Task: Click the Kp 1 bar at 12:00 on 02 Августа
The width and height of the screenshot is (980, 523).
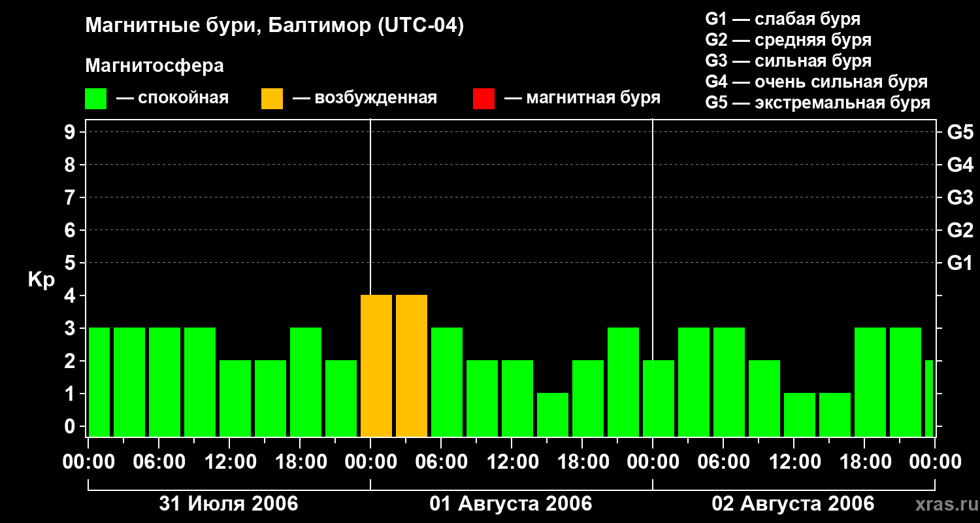Action: point(800,414)
